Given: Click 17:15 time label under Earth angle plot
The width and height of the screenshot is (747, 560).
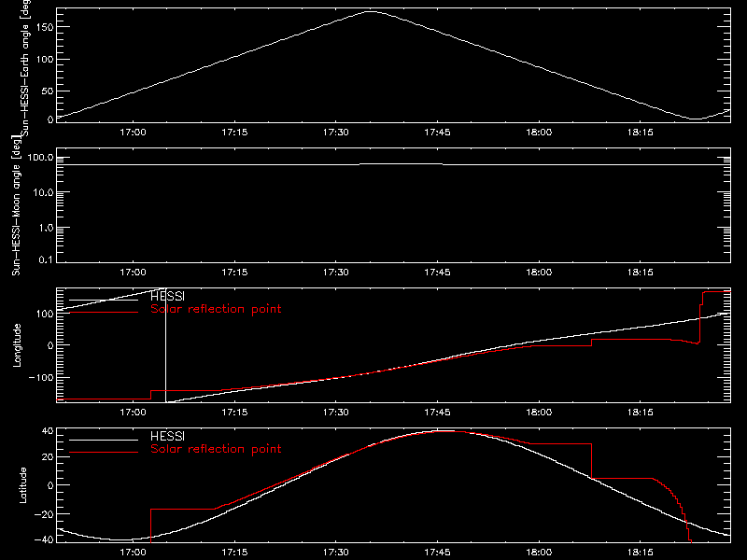Looking at the screenshot, I should pos(234,133).
